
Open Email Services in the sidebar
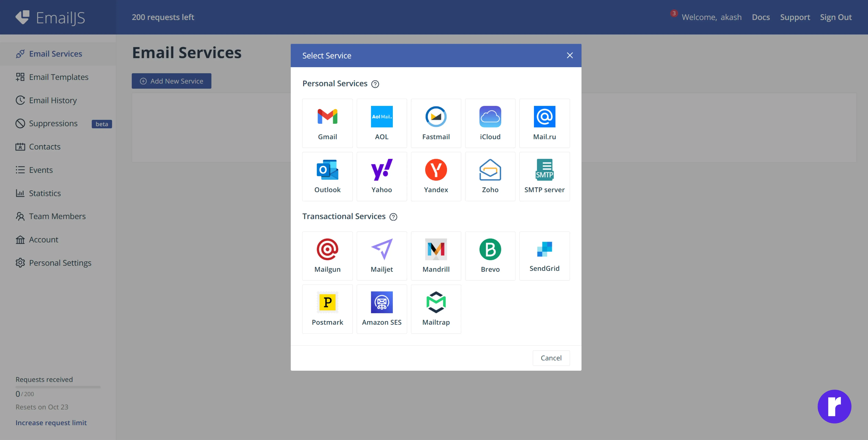(58, 54)
